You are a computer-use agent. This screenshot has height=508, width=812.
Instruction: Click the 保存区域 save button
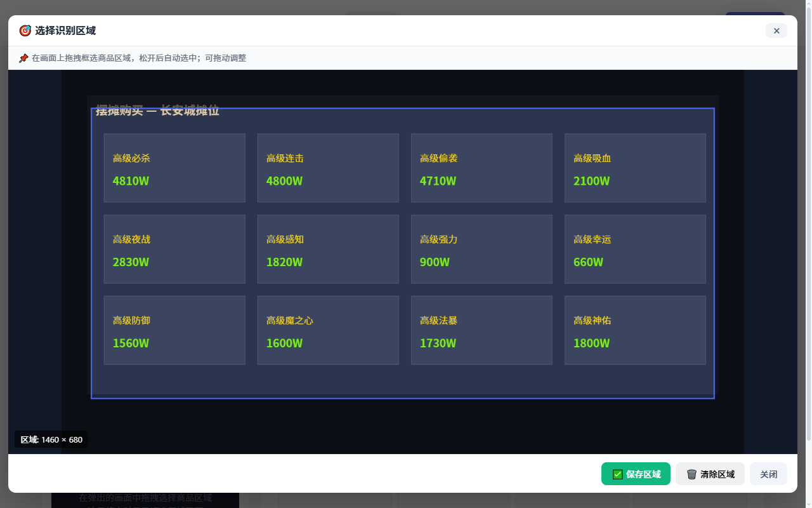(636, 474)
